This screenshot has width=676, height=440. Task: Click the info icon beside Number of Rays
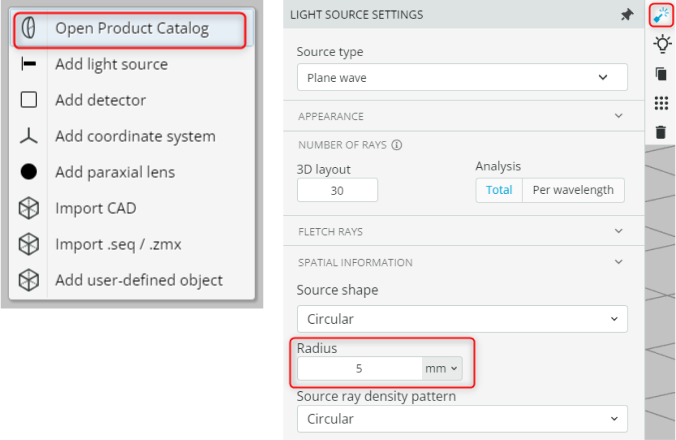397,145
